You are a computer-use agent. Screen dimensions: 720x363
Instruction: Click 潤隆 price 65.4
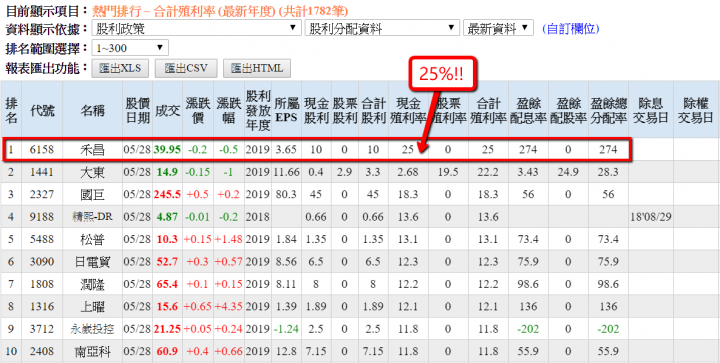tap(167, 284)
